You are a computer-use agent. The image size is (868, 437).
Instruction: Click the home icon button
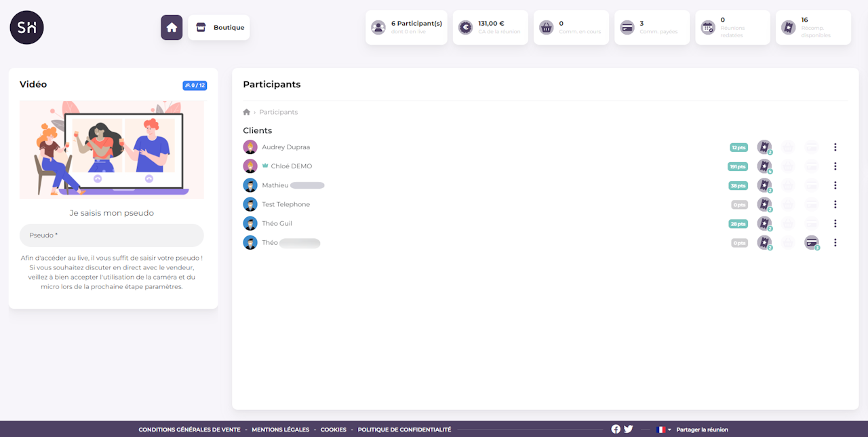[x=172, y=28]
